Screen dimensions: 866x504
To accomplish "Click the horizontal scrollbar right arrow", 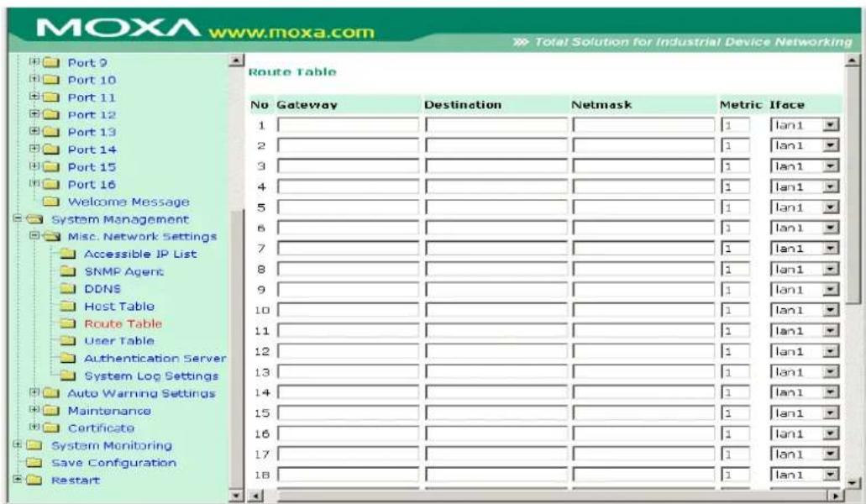I will [837, 496].
